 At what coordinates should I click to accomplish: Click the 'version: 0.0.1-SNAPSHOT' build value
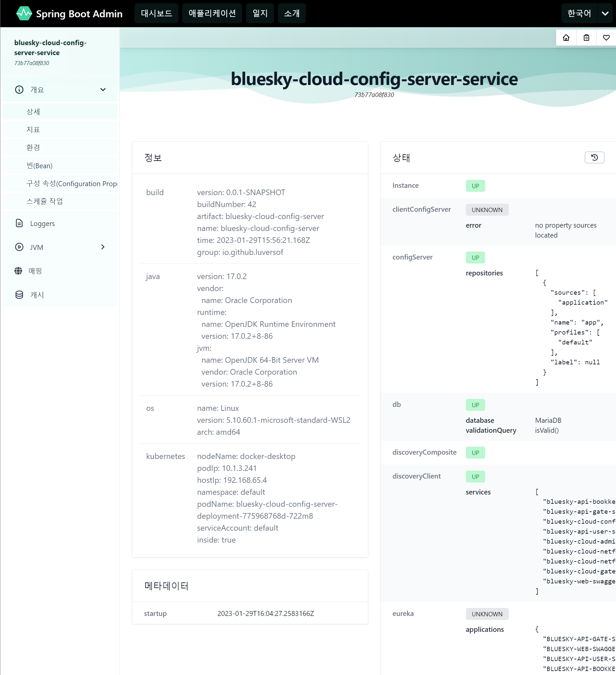tap(241, 192)
